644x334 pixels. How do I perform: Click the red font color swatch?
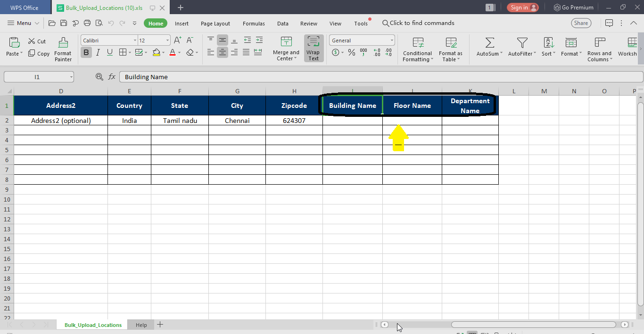coord(173,52)
